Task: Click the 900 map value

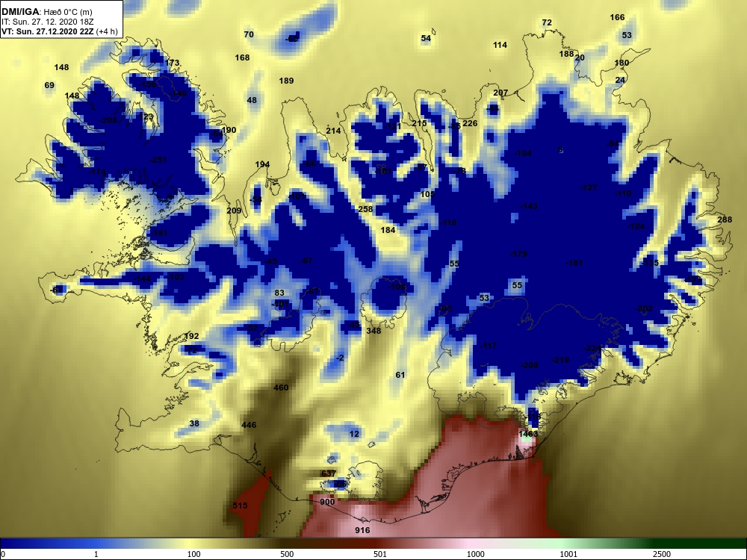Action: coord(327,502)
